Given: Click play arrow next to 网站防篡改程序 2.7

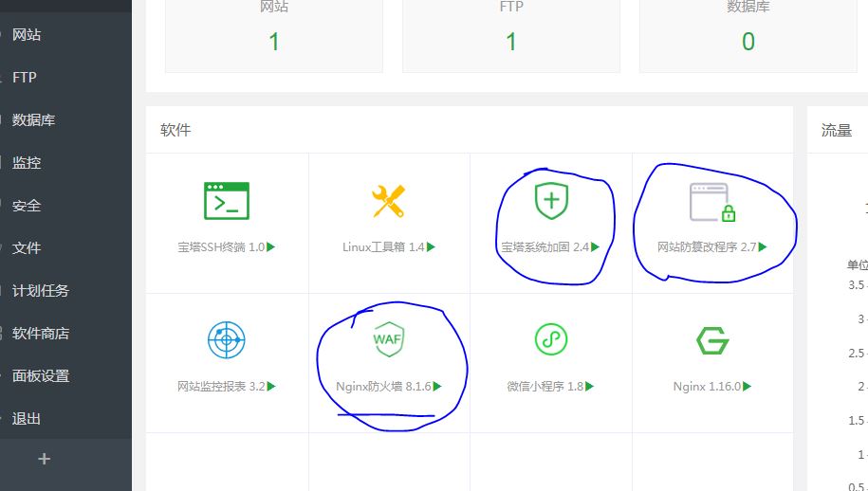Looking at the screenshot, I should pos(763,247).
